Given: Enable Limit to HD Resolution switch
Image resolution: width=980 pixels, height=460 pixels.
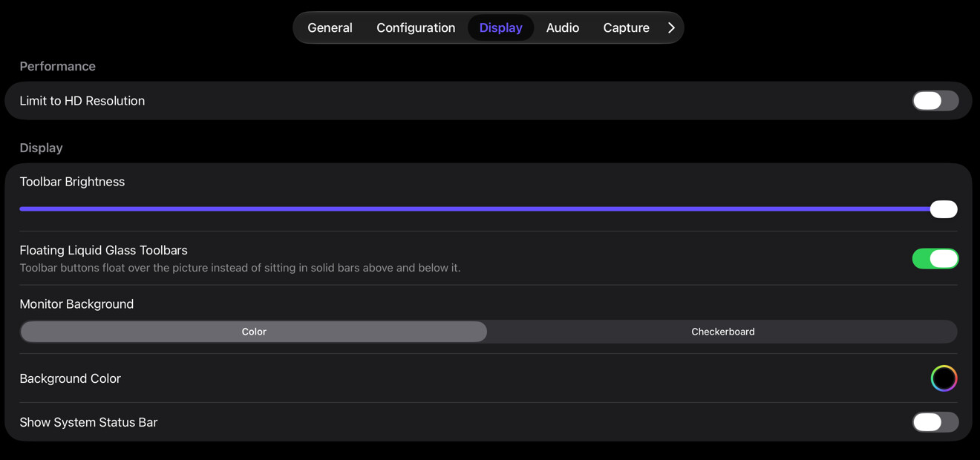Looking at the screenshot, I should click(x=935, y=101).
